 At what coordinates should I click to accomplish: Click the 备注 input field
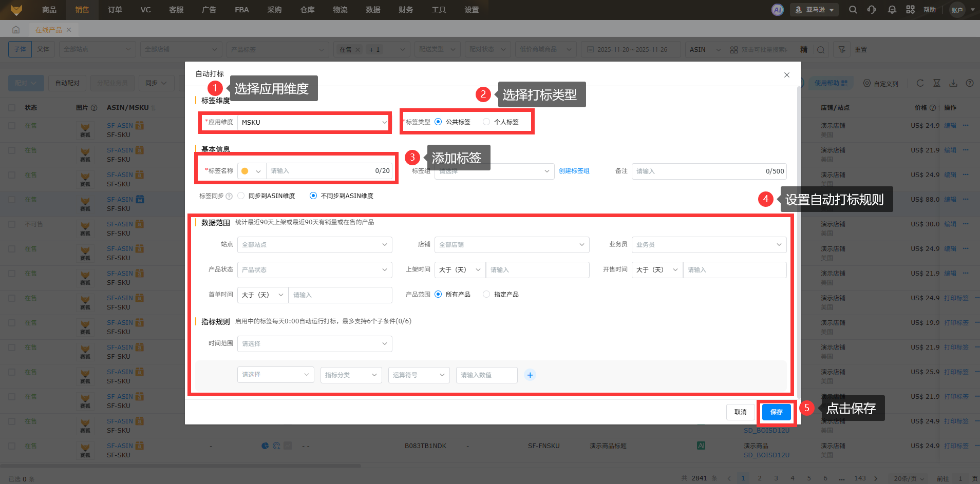pyautogui.click(x=699, y=171)
